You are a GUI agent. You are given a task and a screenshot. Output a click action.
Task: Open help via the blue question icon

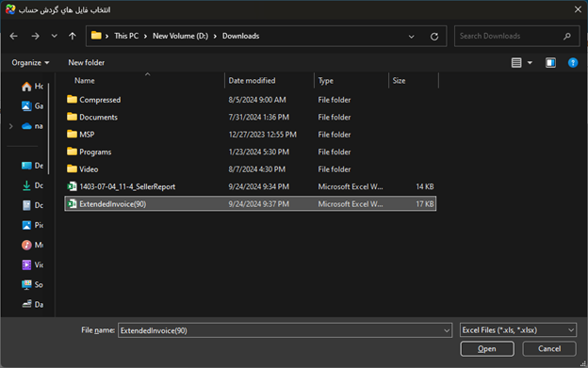(x=573, y=62)
